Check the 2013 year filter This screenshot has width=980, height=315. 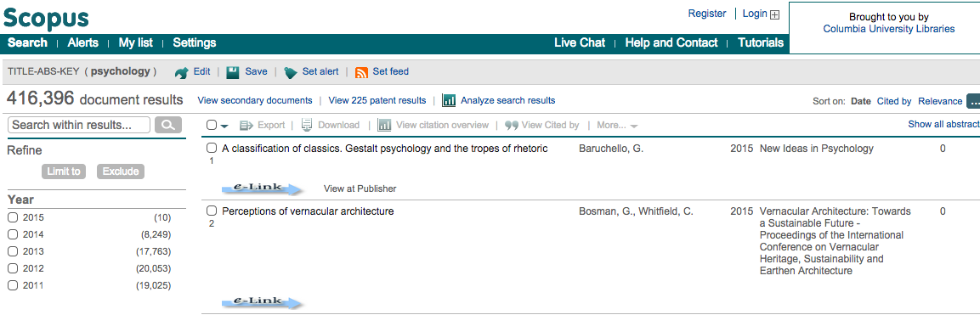[x=13, y=251]
